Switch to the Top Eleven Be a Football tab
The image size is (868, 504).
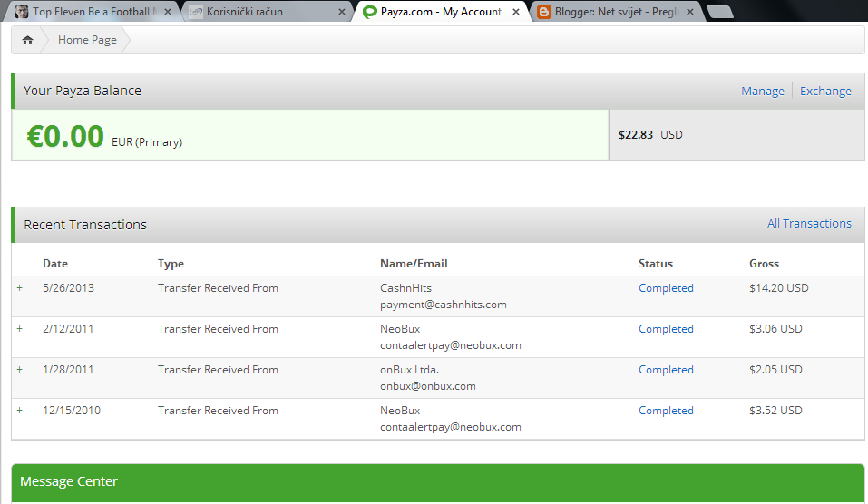(x=94, y=12)
